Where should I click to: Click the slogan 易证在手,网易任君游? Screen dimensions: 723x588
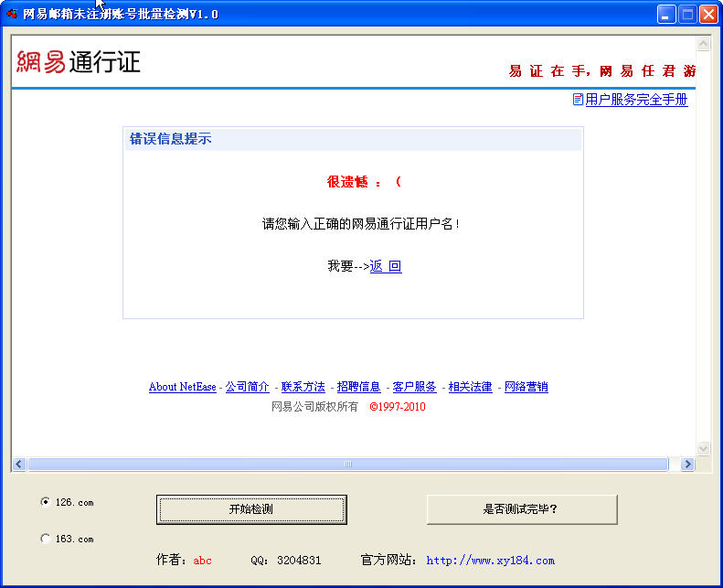click(x=601, y=71)
